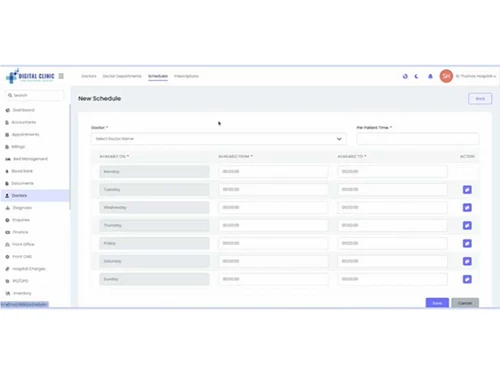Viewport: 500px width, 375px height.
Task: Click the sidebar vertical scrollbar
Action: tap(70, 157)
